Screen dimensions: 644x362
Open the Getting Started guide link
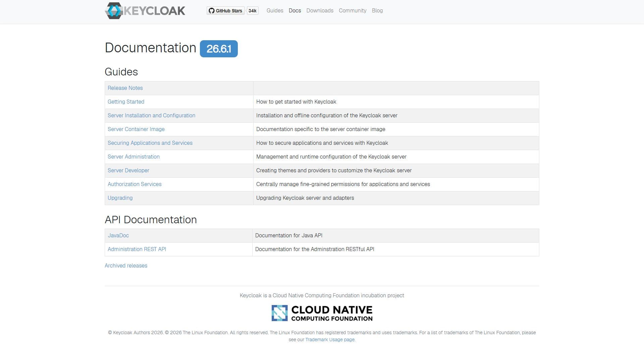click(x=126, y=102)
